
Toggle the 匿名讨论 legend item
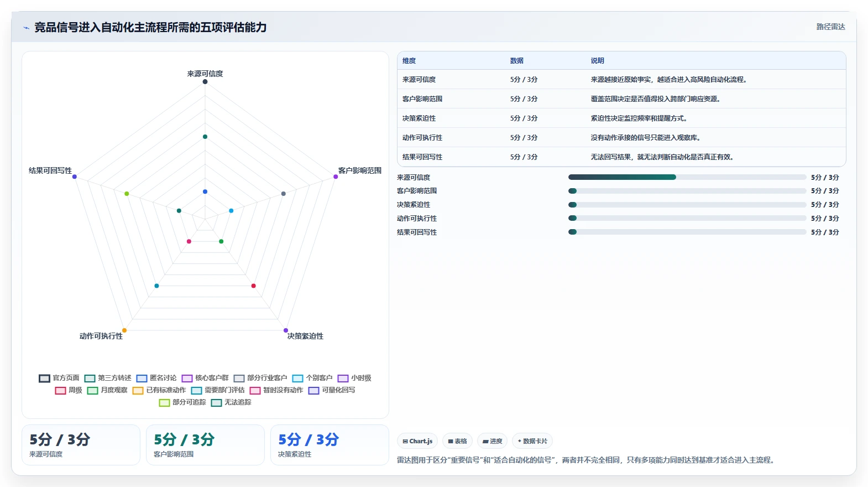click(156, 378)
